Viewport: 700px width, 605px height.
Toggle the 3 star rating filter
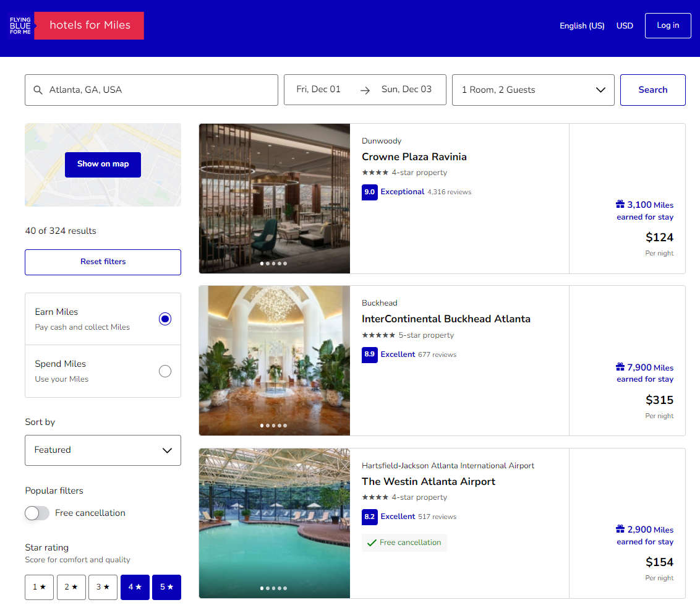pos(103,587)
